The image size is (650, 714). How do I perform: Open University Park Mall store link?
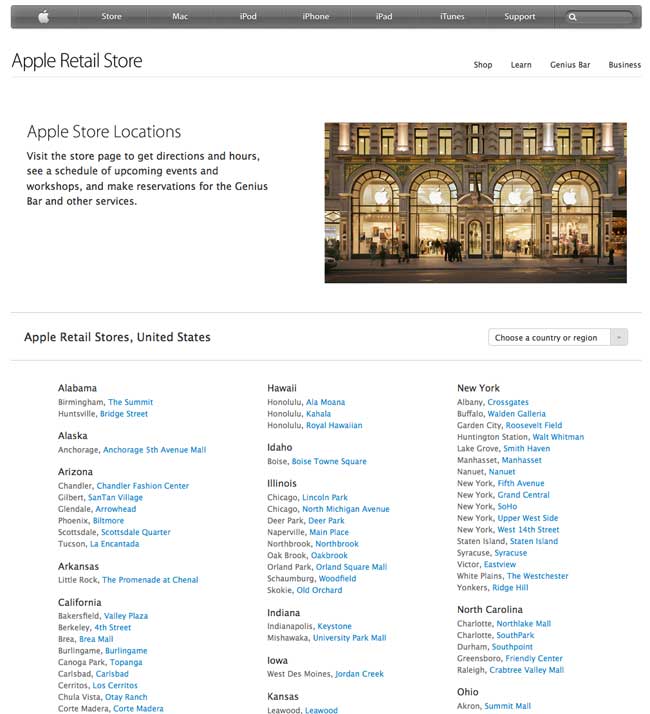tap(349, 638)
